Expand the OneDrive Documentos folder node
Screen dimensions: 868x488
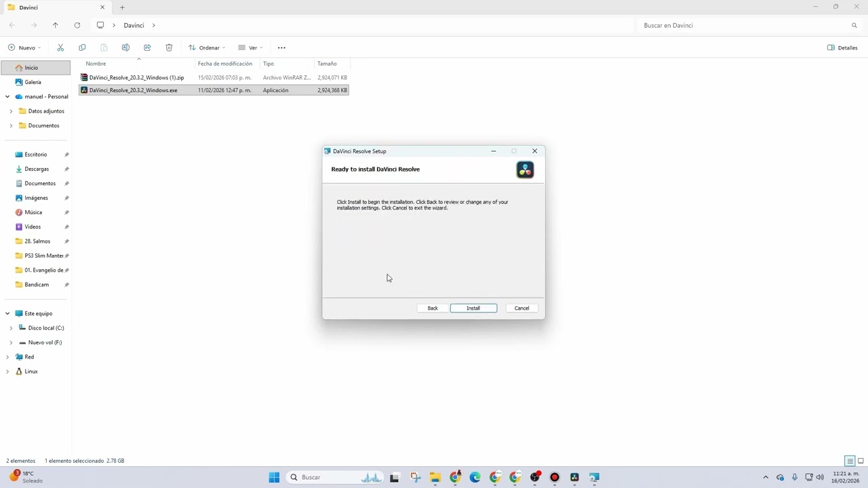11,125
